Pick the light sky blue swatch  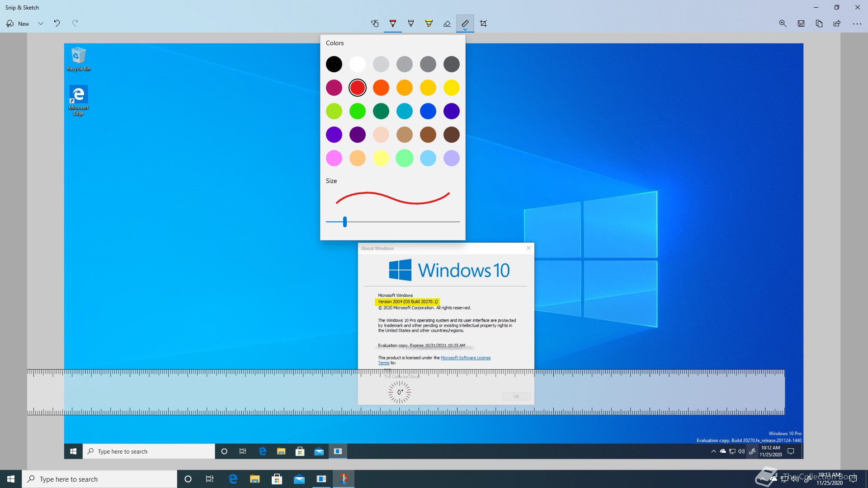pos(428,158)
